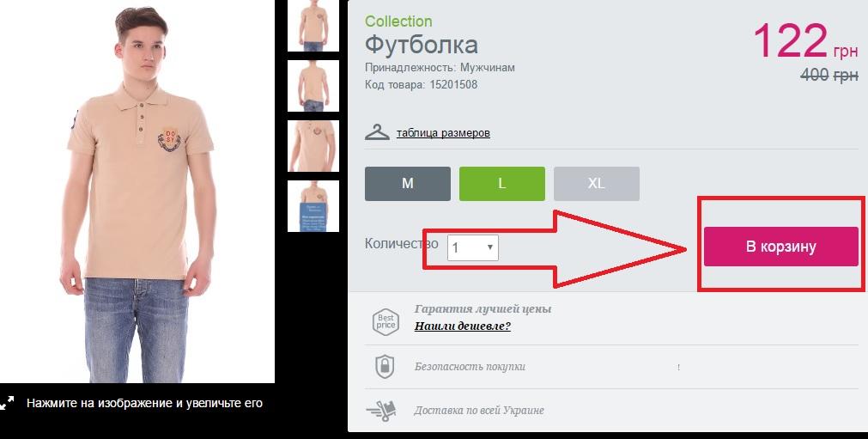Click the delivery cart icon
Image resolution: width=868 pixels, height=439 pixels.
(x=381, y=412)
